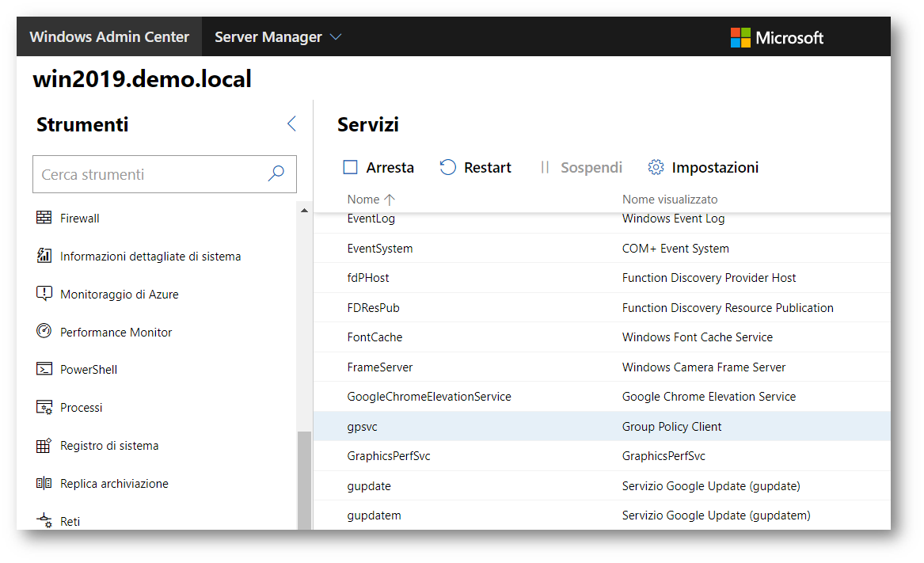Open the Processi tool icon
This screenshot has width=924, height=563.
pyautogui.click(x=44, y=407)
